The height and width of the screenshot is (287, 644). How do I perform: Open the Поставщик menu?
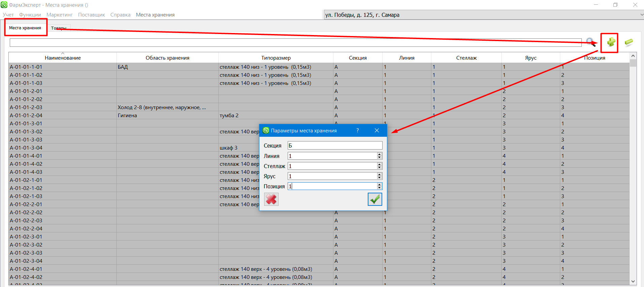tap(92, 15)
